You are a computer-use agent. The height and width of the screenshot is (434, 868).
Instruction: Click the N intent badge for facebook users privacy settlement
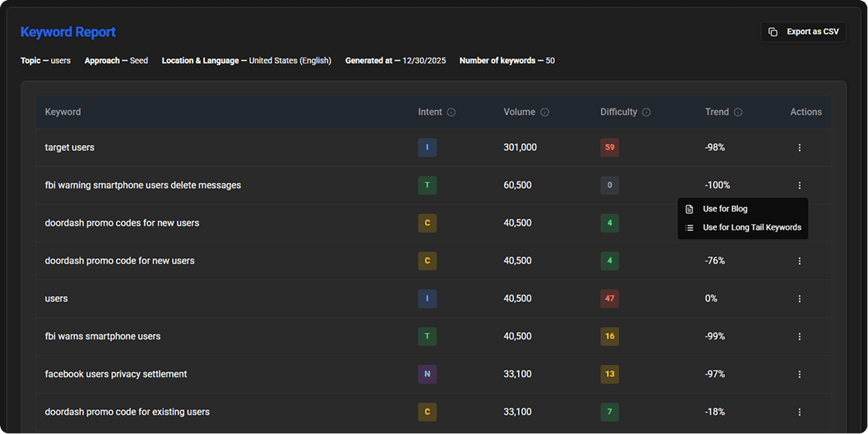(427, 374)
